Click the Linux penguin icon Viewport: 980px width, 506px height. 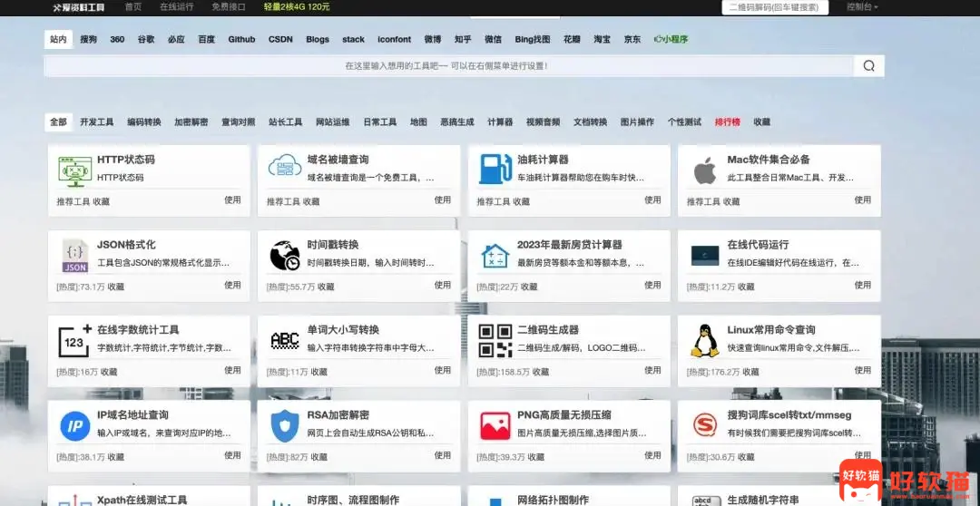(705, 341)
